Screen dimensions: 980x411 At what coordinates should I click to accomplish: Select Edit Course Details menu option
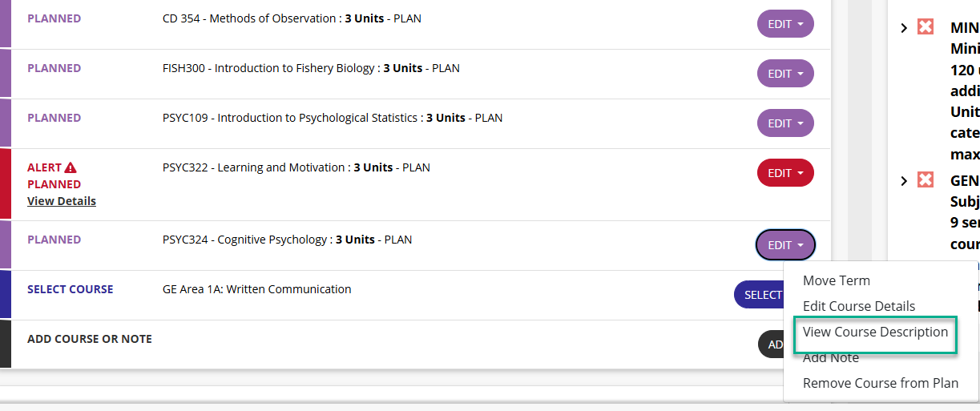click(858, 306)
